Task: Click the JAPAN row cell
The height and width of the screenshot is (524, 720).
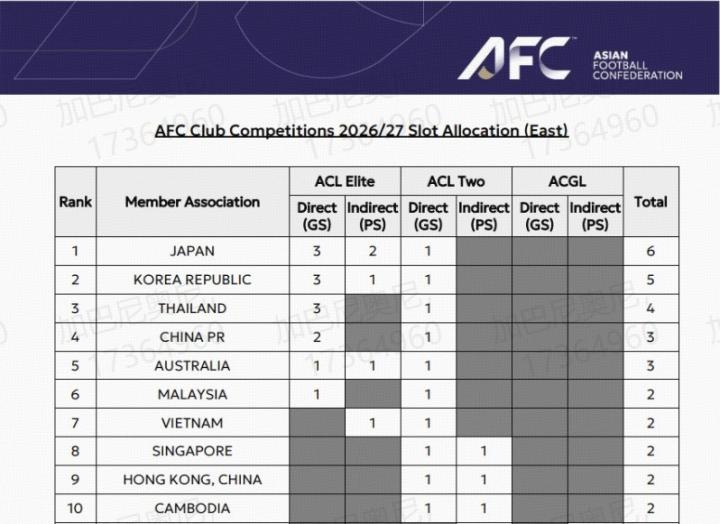Action: [x=192, y=251]
